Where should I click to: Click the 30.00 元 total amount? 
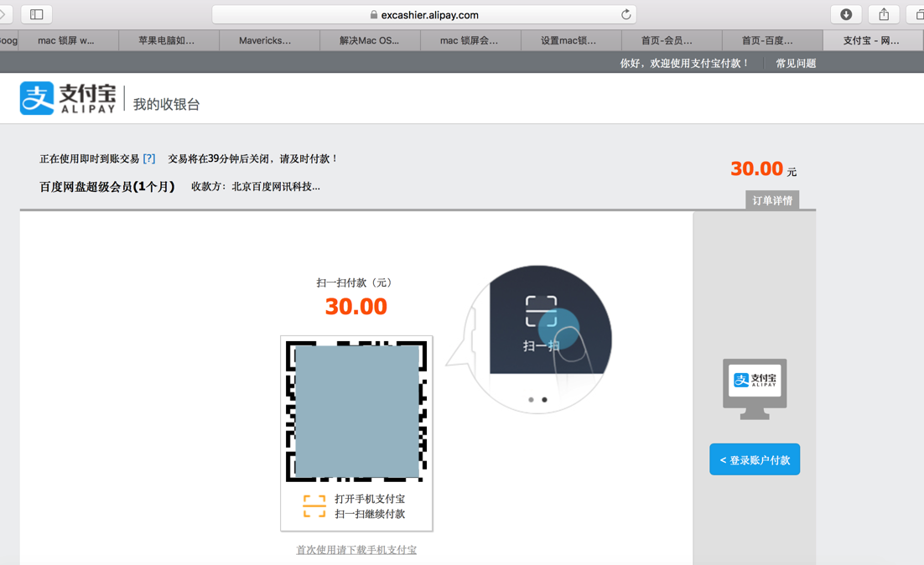[764, 169]
